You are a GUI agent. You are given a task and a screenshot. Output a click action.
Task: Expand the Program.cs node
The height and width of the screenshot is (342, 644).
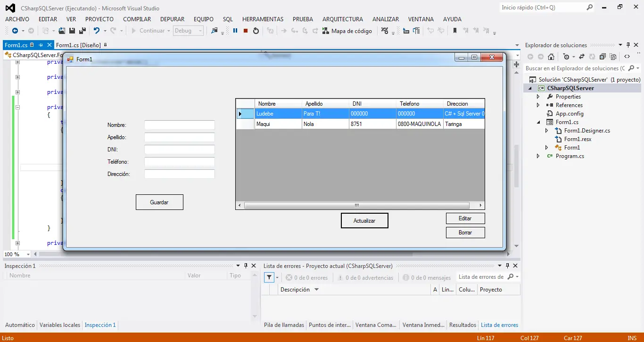[x=538, y=156]
